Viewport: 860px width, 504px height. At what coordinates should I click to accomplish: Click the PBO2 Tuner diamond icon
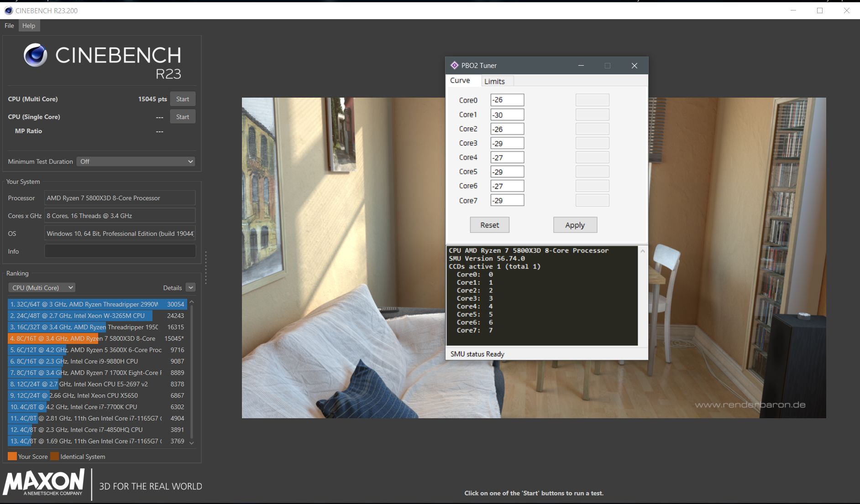(x=454, y=65)
